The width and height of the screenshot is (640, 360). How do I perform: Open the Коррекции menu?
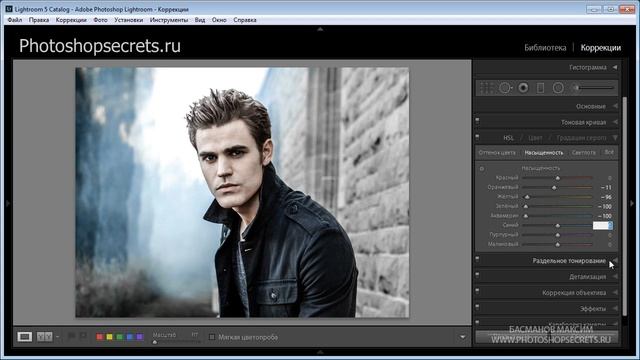tap(71, 20)
